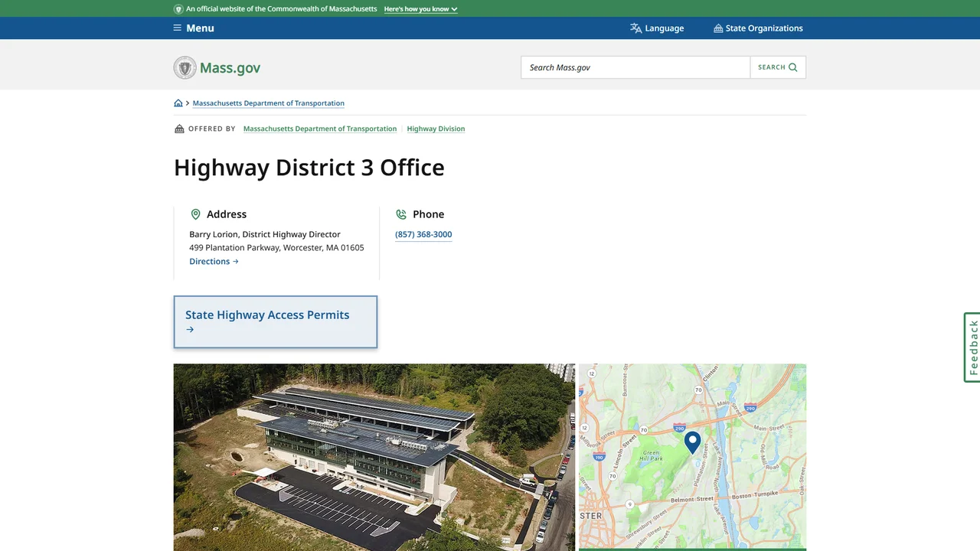Open the Feedback side tab

(972, 347)
